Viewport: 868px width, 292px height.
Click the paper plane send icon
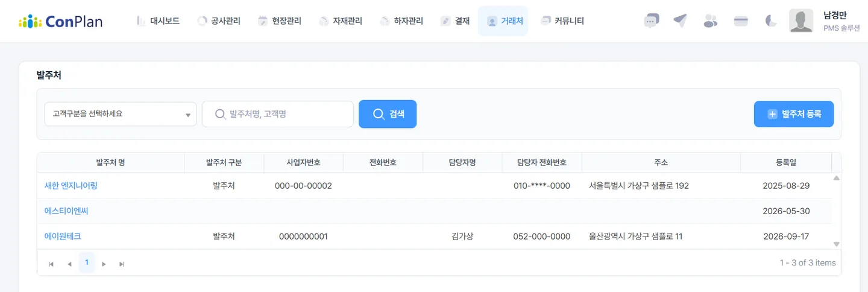pos(681,21)
